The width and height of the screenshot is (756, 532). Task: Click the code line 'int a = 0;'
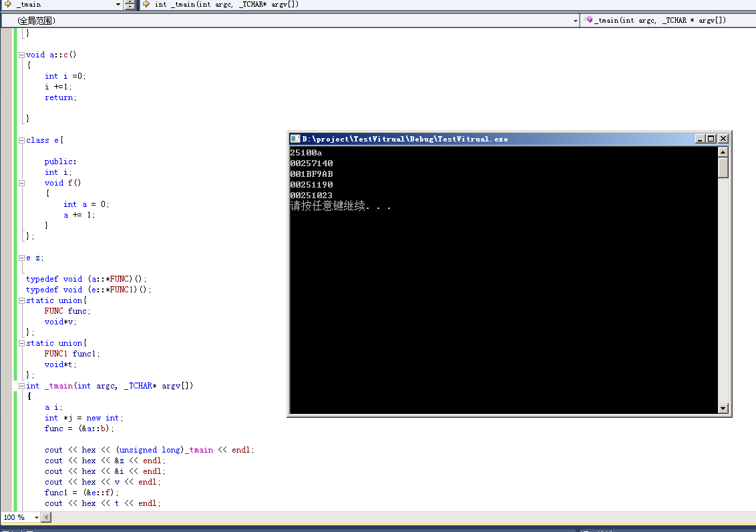[86, 204]
